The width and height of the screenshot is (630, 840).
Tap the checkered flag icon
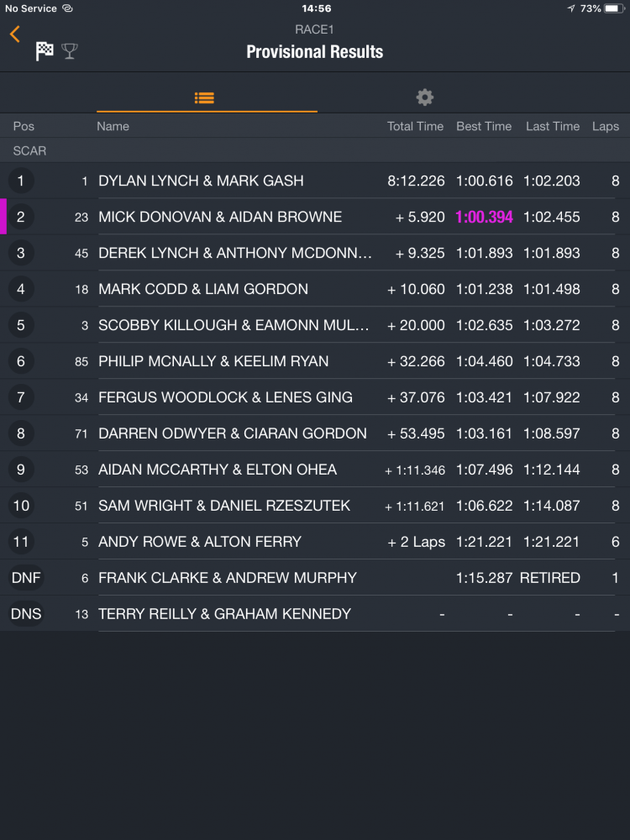(x=45, y=51)
